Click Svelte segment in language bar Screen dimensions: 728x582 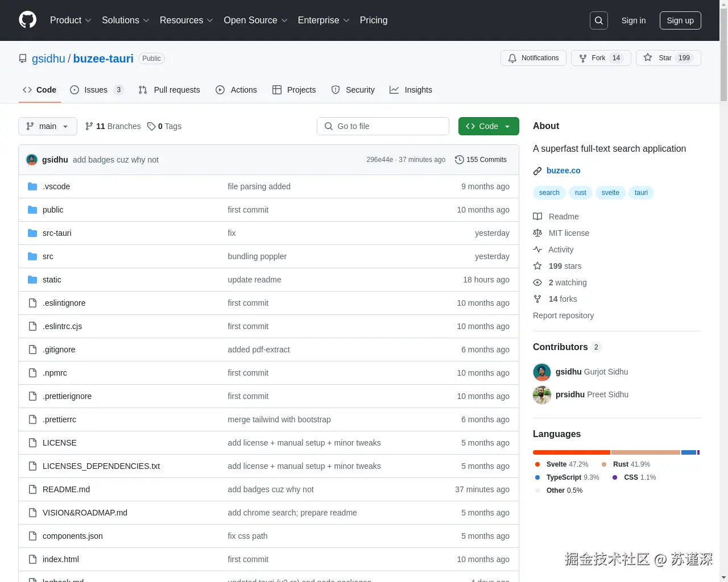click(x=571, y=452)
